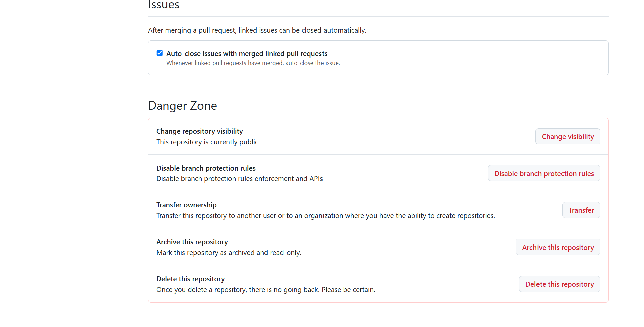Click the bold 'Delete this repository' row title
Viewport: 644px width, 327px height.
click(190, 279)
